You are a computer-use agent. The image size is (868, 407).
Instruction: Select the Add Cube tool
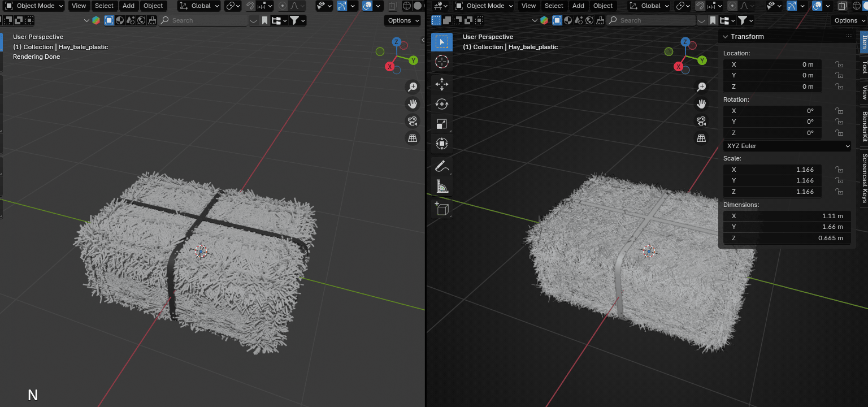[x=442, y=209]
